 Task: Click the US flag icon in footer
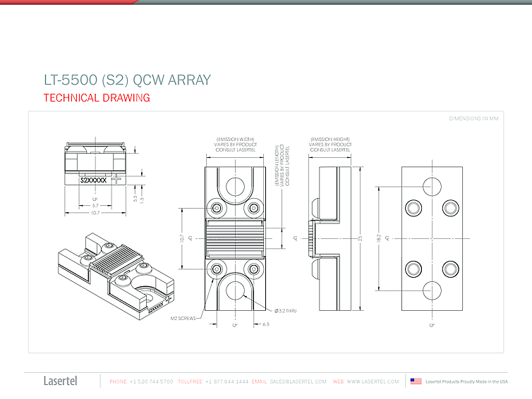(x=416, y=381)
